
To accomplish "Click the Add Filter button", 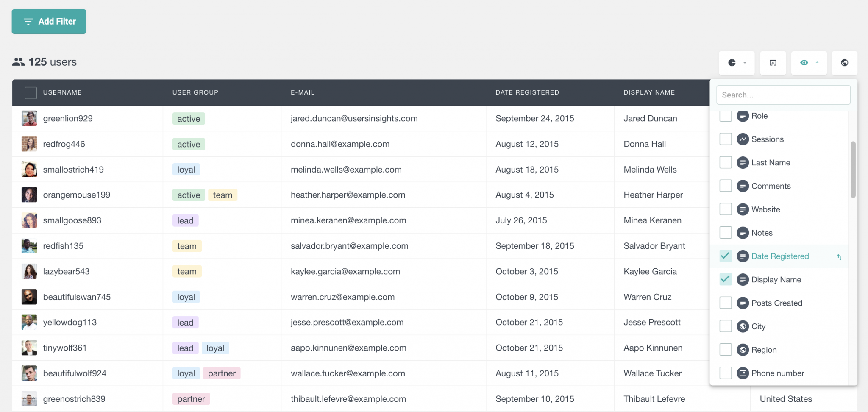I will [x=49, y=21].
